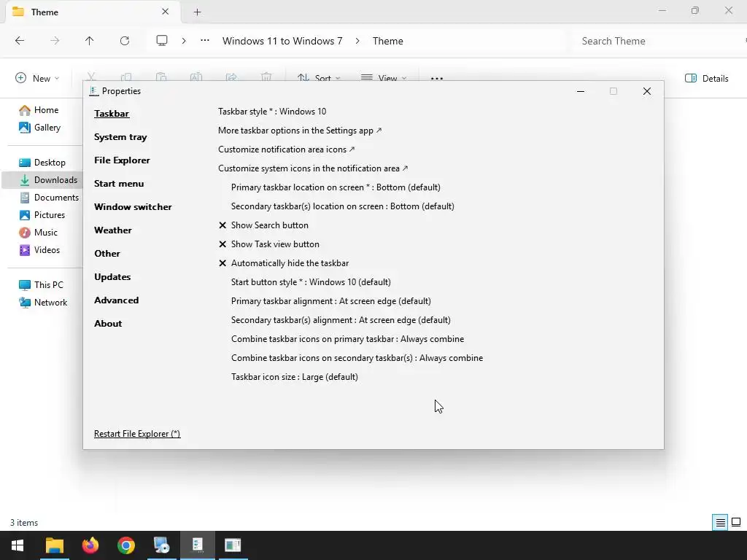The height and width of the screenshot is (560, 747).
Task: Open Pictures folder in sidebar
Action: 42,215
